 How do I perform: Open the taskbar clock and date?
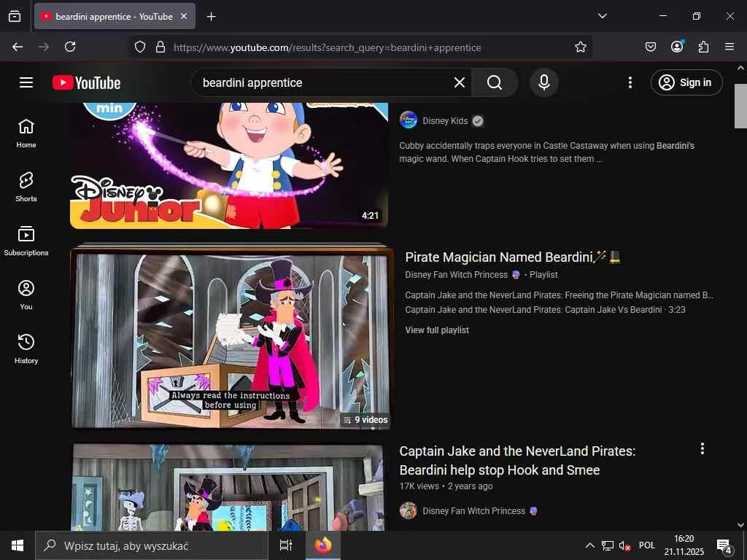684,545
